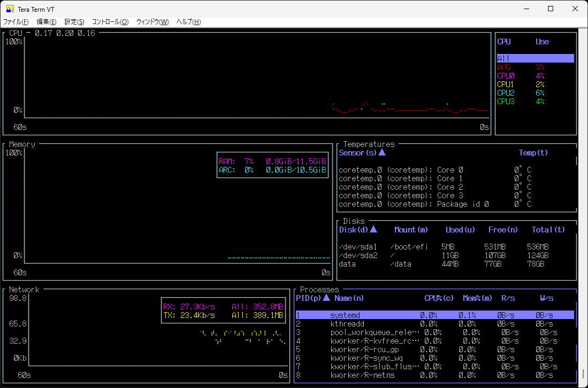This screenshot has height=388, width=588.
Task: Click the Temp(t) column header
Action: click(x=533, y=153)
